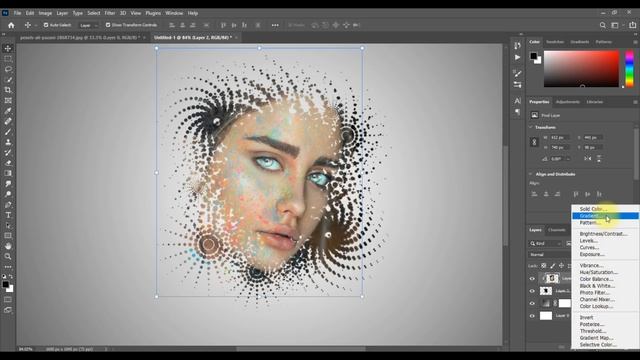Choose Gradient... from the popup menu

click(605, 216)
